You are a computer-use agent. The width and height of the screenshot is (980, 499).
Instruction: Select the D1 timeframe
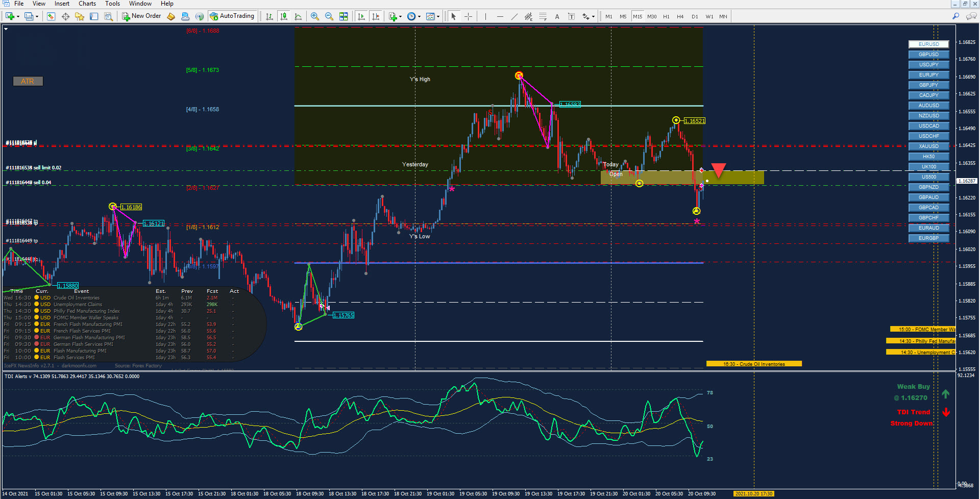pos(695,16)
